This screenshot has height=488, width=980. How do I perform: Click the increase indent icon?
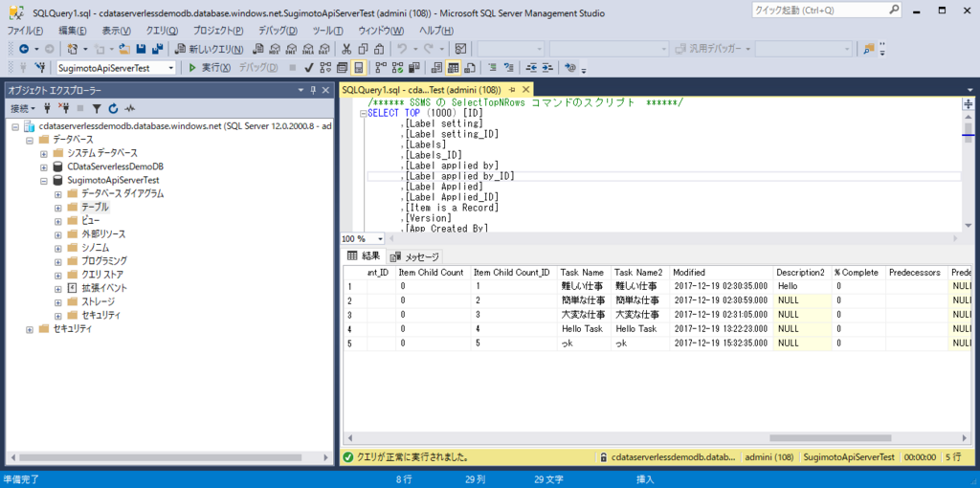pos(546,68)
